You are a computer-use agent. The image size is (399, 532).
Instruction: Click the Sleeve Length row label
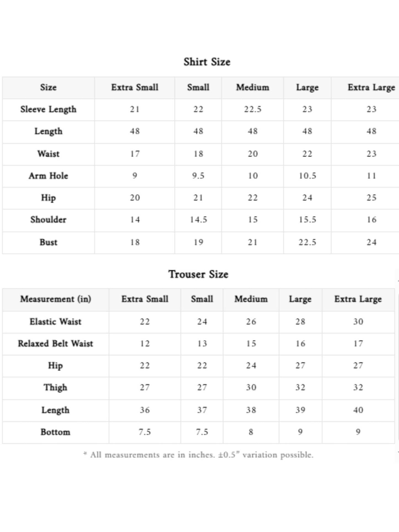tap(48, 109)
